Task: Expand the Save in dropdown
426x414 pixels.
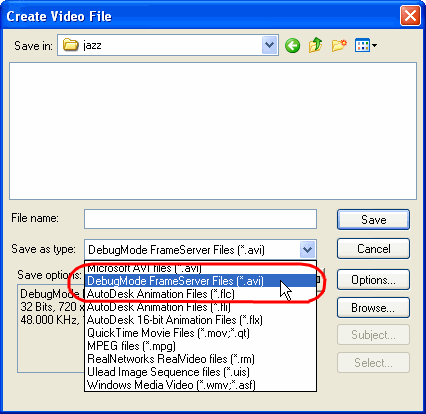Action: [269, 45]
